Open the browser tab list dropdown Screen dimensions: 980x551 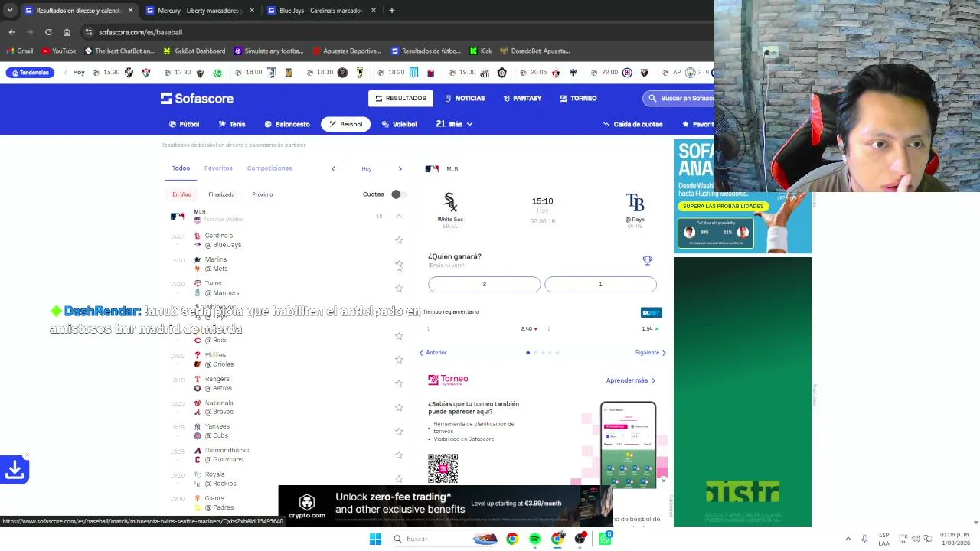[10, 11]
